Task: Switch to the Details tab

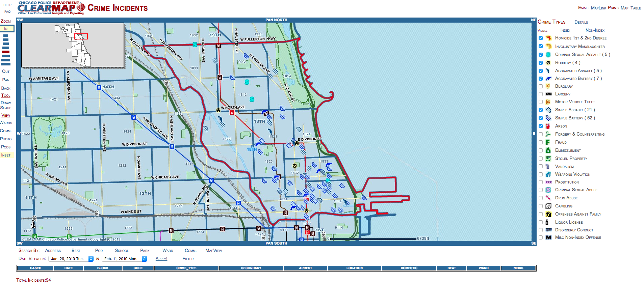Action: (x=581, y=22)
